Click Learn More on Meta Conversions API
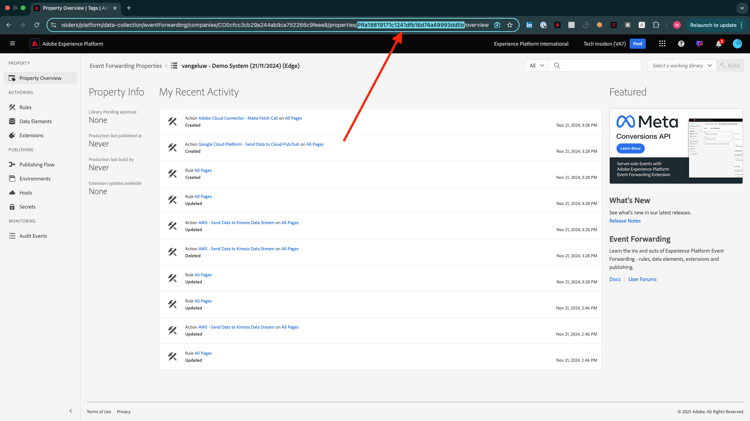Image resolution: width=750 pixels, height=421 pixels. [630, 148]
